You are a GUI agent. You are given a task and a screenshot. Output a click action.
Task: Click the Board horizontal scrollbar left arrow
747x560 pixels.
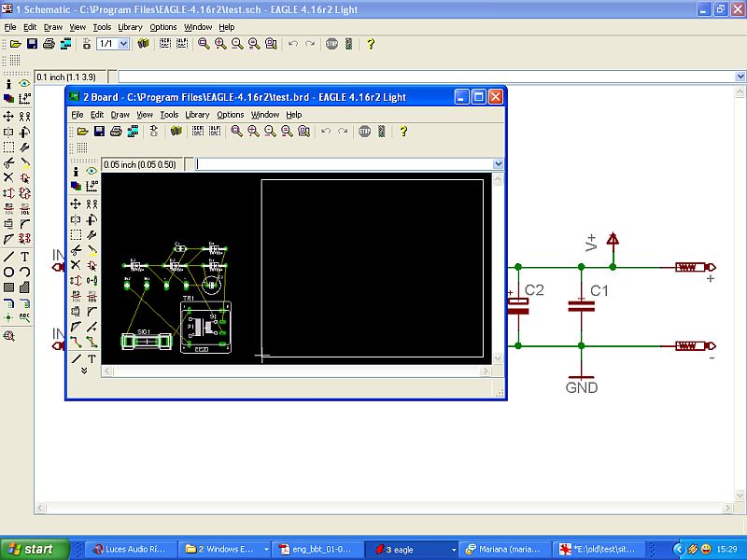pos(107,371)
